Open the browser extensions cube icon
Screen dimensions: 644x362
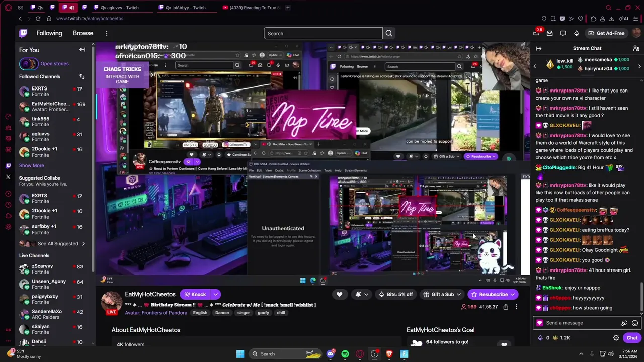pyautogui.click(x=593, y=19)
